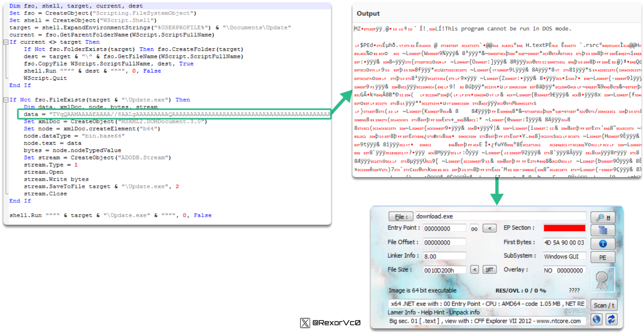Click the 'Big sec. 01 [ .text ]' hint line

click(487, 321)
